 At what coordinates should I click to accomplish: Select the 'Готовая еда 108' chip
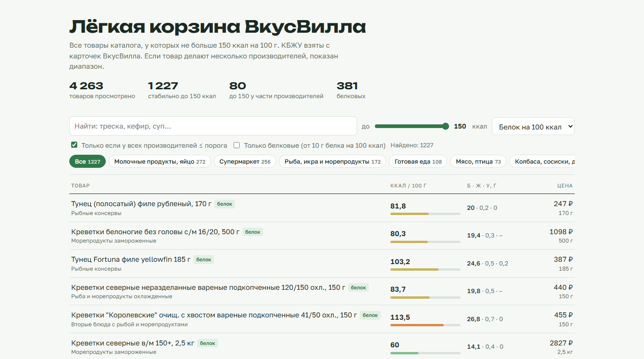[x=418, y=162]
